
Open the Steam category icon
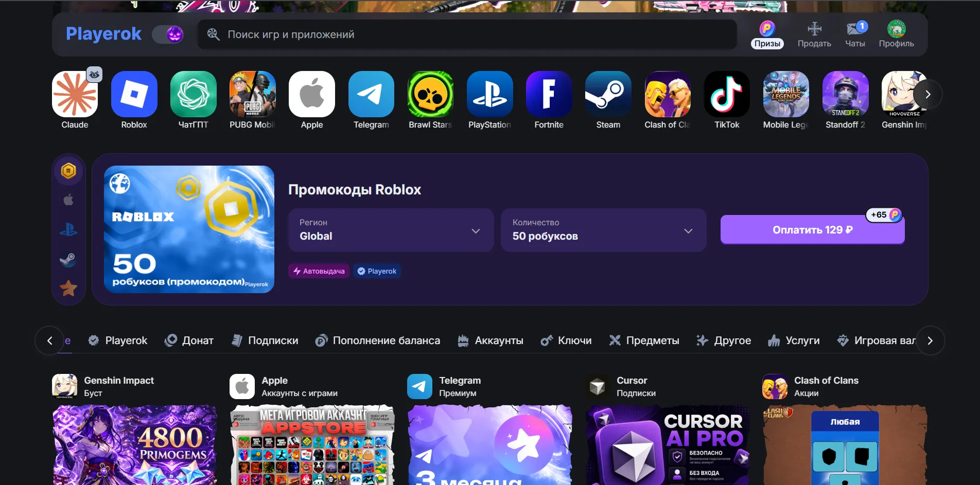[608, 94]
